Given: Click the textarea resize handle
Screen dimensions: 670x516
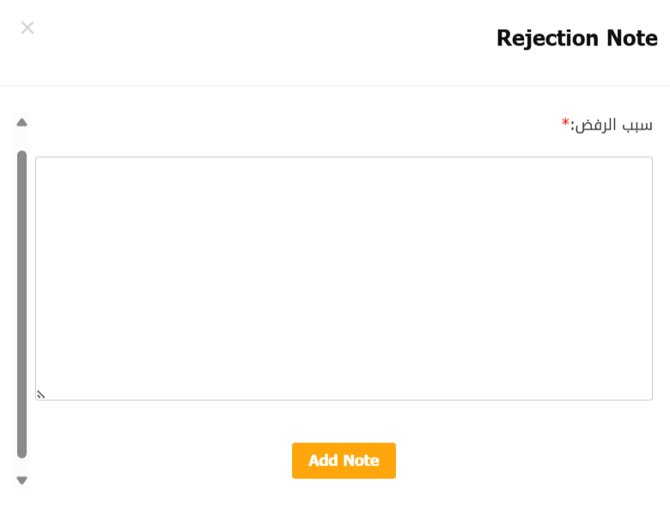Looking at the screenshot, I should click(41, 394).
